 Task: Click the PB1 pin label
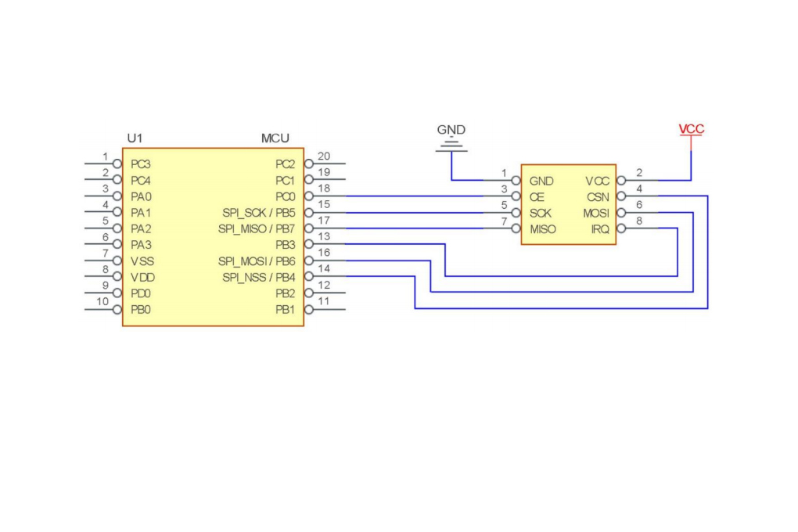tap(285, 310)
